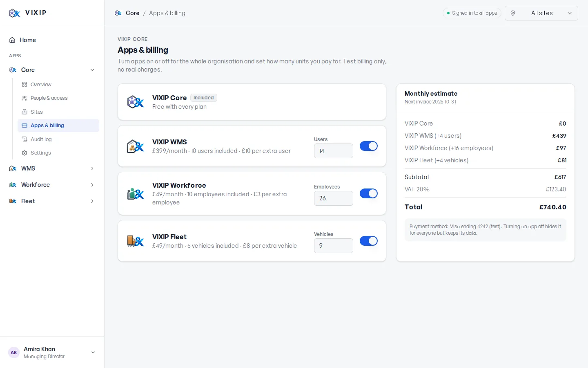The width and height of the screenshot is (588, 368).
Task: Open the People & access page
Action: coord(58,98)
